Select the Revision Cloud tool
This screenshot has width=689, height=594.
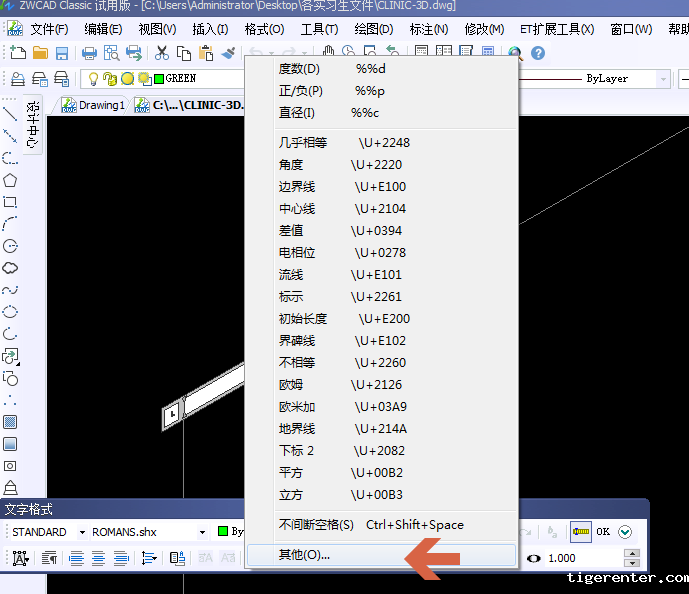pyautogui.click(x=10, y=268)
